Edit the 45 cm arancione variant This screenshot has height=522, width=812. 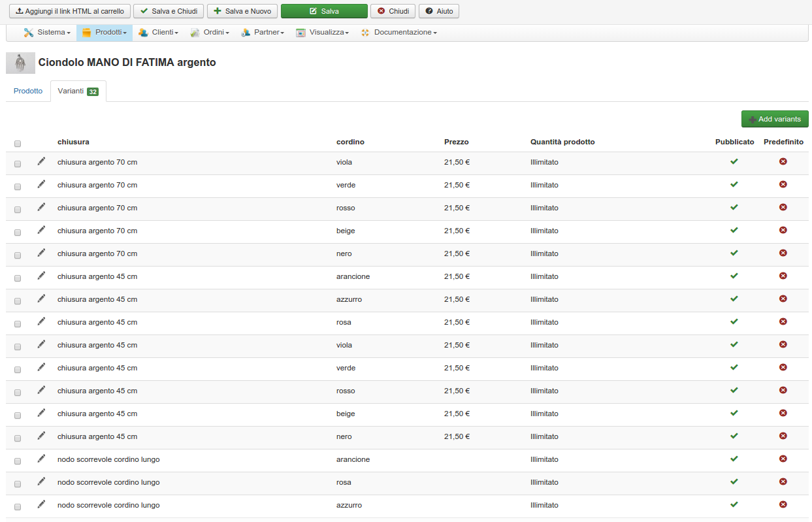click(x=42, y=276)
